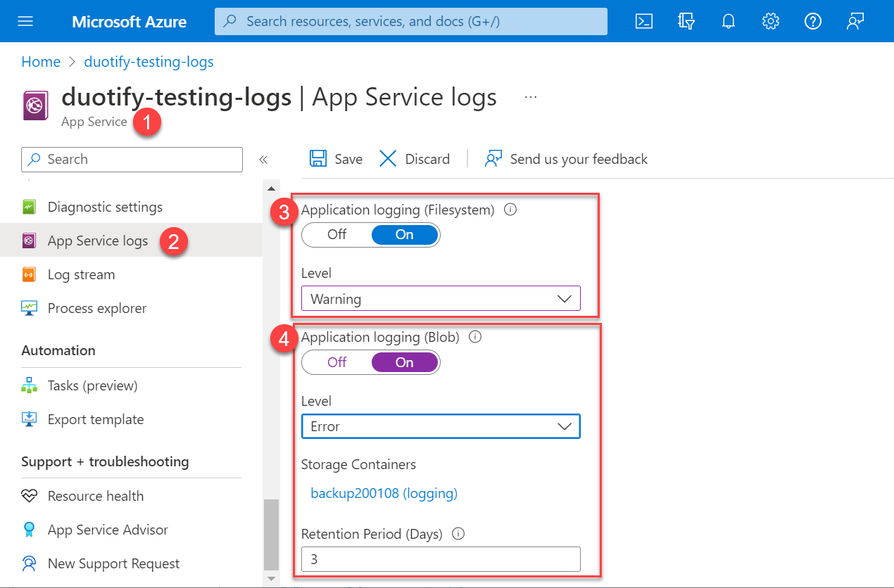The image size is (894, 588).
Task: Click info icon beside Retention Period (Days)
Action: click(x=458, y=534)
